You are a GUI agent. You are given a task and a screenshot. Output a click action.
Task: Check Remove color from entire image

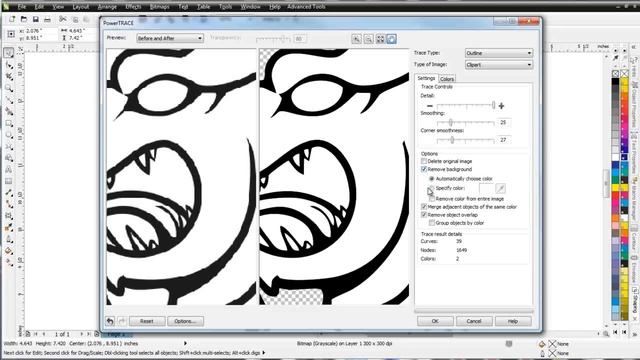coord(432,199)
